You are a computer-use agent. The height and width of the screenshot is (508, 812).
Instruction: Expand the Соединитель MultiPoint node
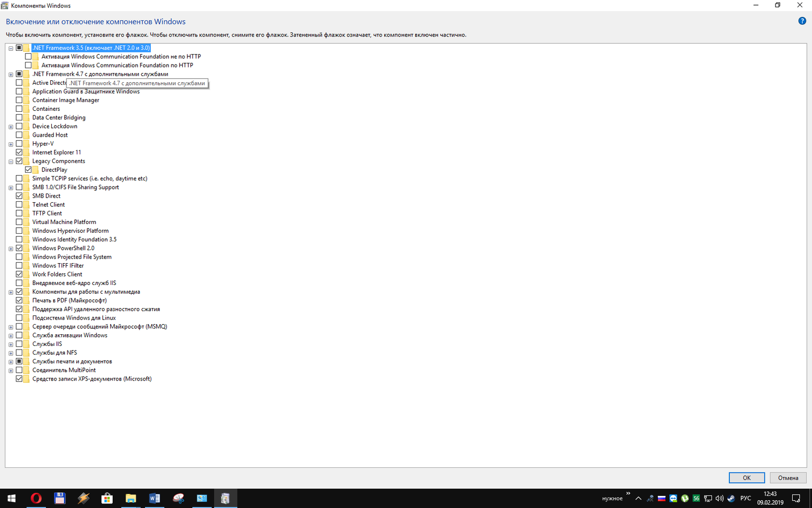tap(11, 370)
